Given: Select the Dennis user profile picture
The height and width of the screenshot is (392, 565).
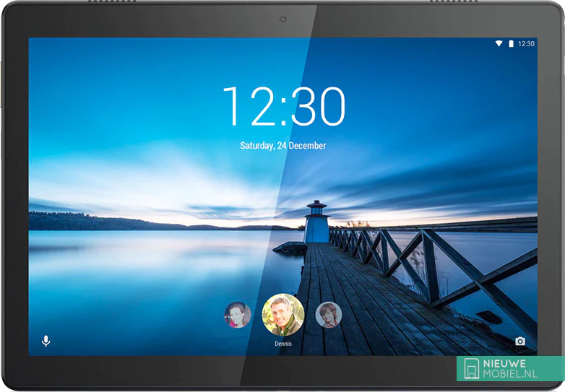Looking at the screenshot, I should 282,315.
